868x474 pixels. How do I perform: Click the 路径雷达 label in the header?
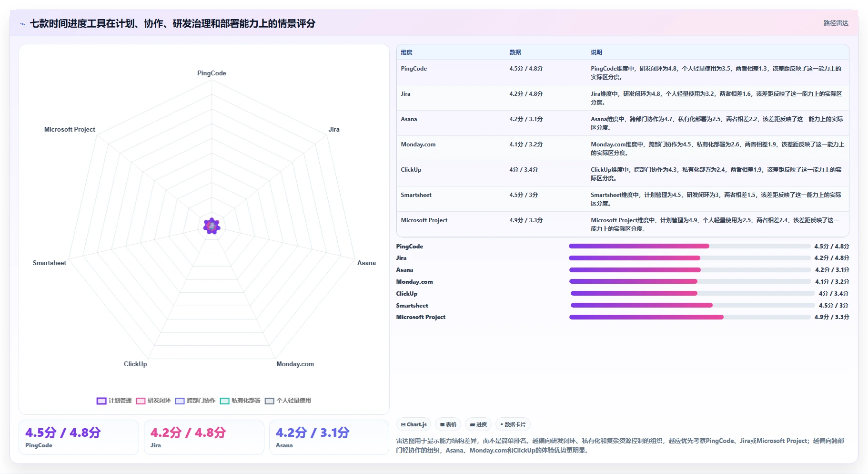click(836, 23)
